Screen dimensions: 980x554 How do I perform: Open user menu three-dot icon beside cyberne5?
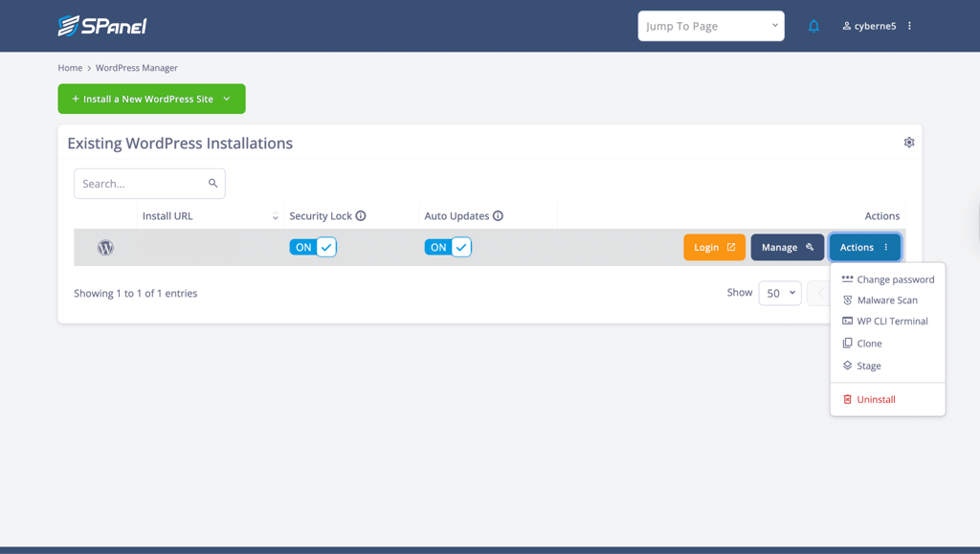(909, 26)
